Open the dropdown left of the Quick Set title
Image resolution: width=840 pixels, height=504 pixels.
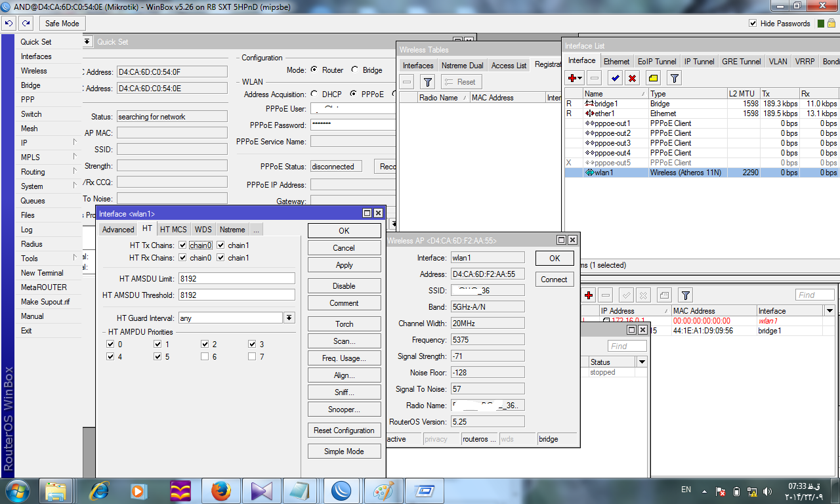[88, 41]
